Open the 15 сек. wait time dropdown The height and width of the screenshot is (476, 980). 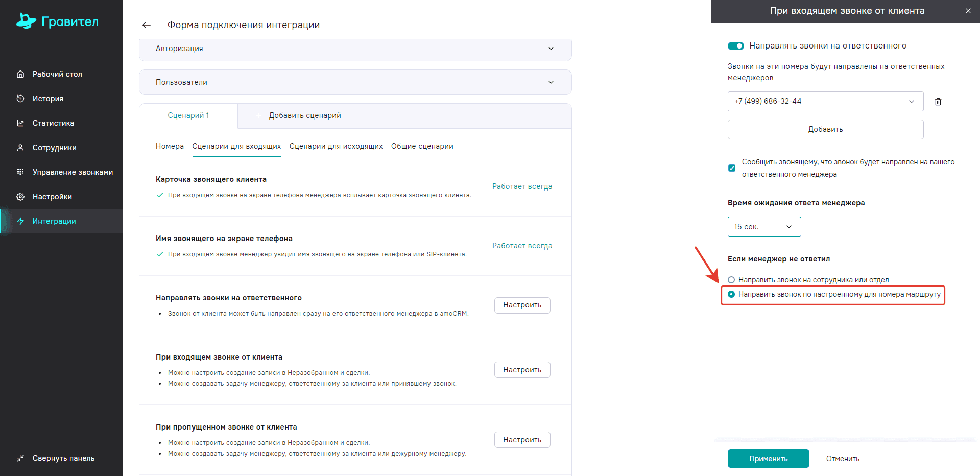pyautogui.click(x=764, y=227)
